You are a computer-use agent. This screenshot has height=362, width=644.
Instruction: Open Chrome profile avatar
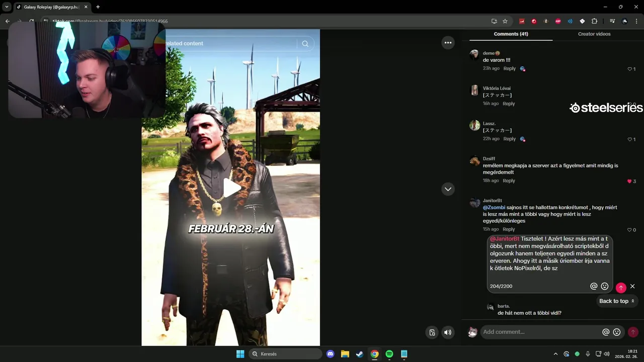click(x=624, y=21)
